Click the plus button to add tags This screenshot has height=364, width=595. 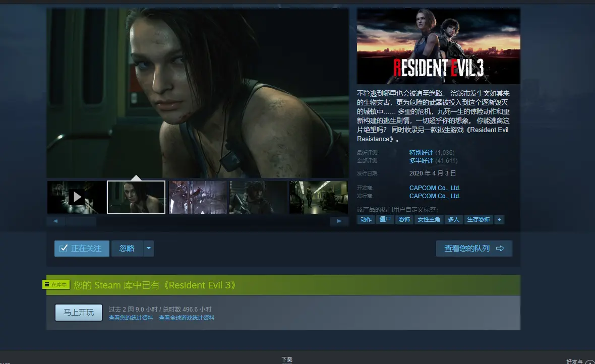(x=499, y=219)
